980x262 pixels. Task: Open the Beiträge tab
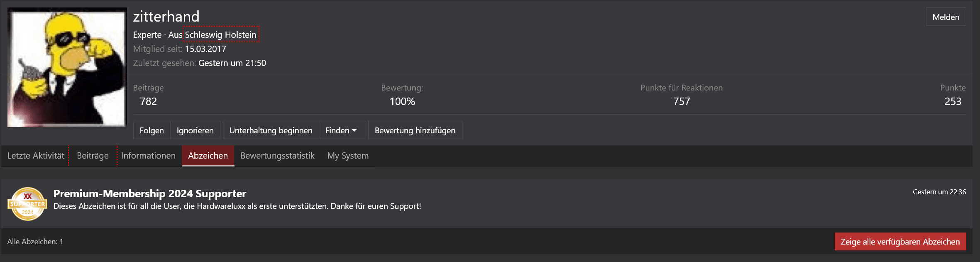click(93, 156)
